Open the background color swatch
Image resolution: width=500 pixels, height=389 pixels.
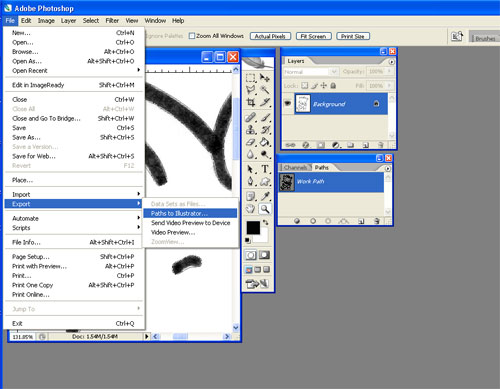263,237
